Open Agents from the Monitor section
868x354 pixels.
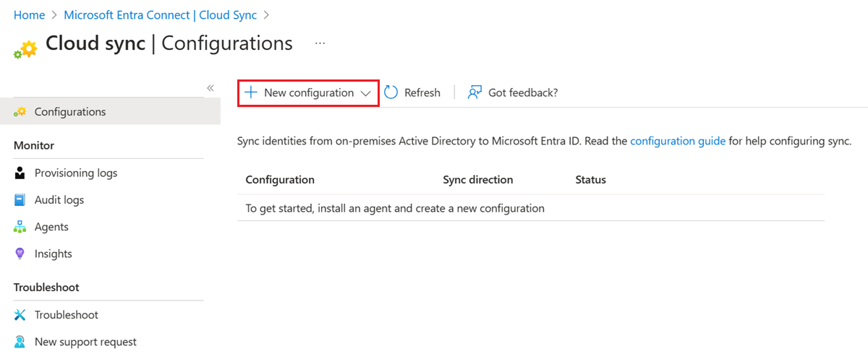[51, 227]
